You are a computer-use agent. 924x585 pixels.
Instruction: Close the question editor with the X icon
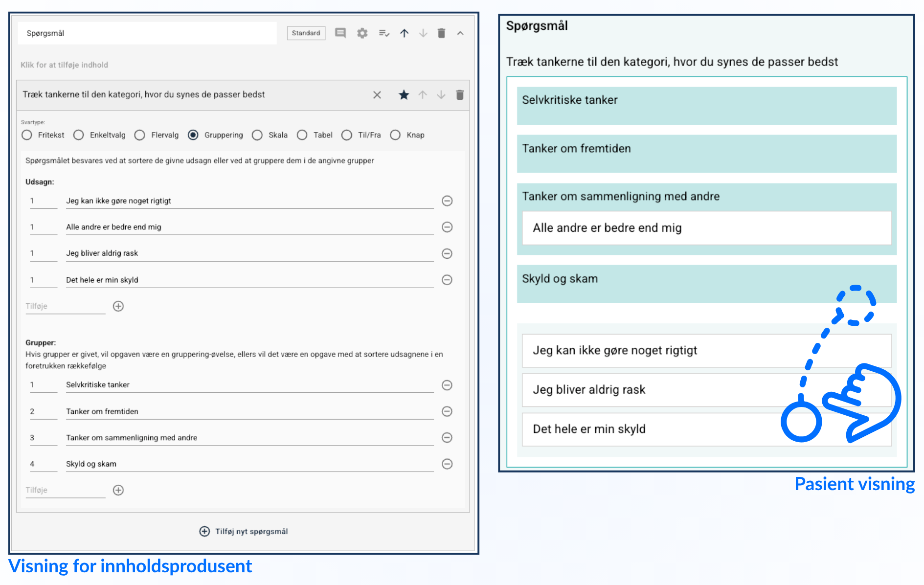[377, 95]
